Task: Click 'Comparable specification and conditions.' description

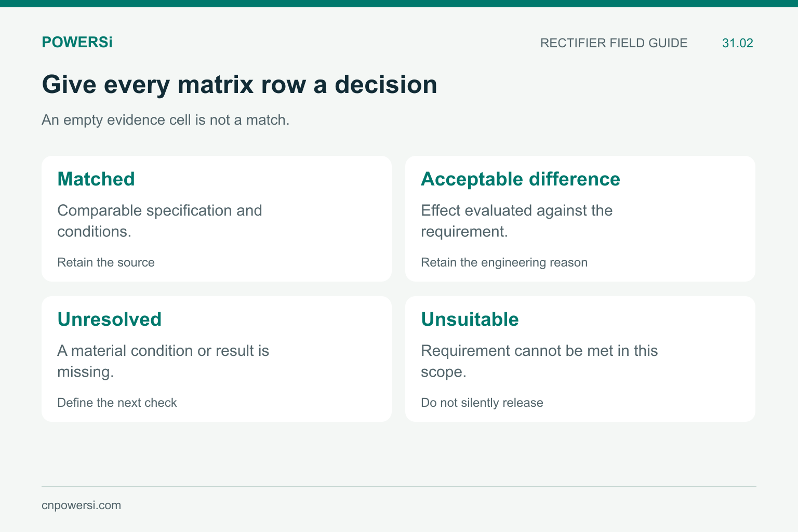Action: click(159, 221)
